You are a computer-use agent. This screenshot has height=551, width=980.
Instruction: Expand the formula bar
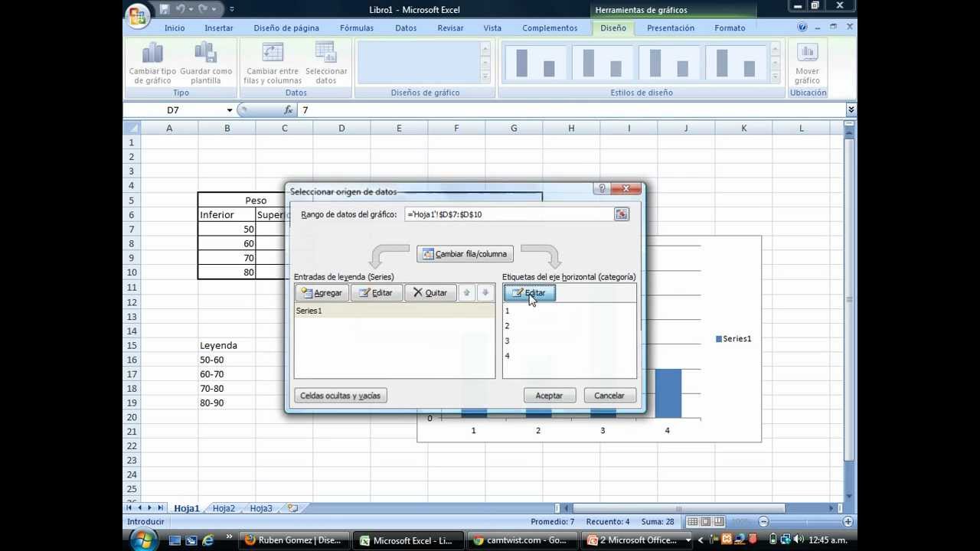coord(851,110)
